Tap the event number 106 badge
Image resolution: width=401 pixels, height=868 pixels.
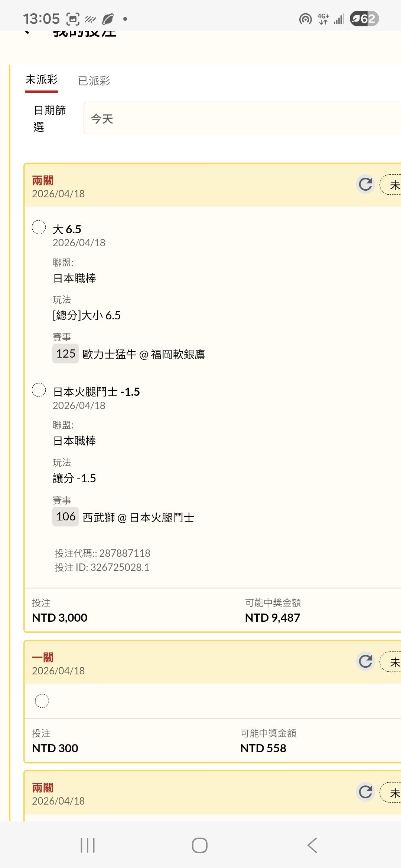(x=66, y=516)
